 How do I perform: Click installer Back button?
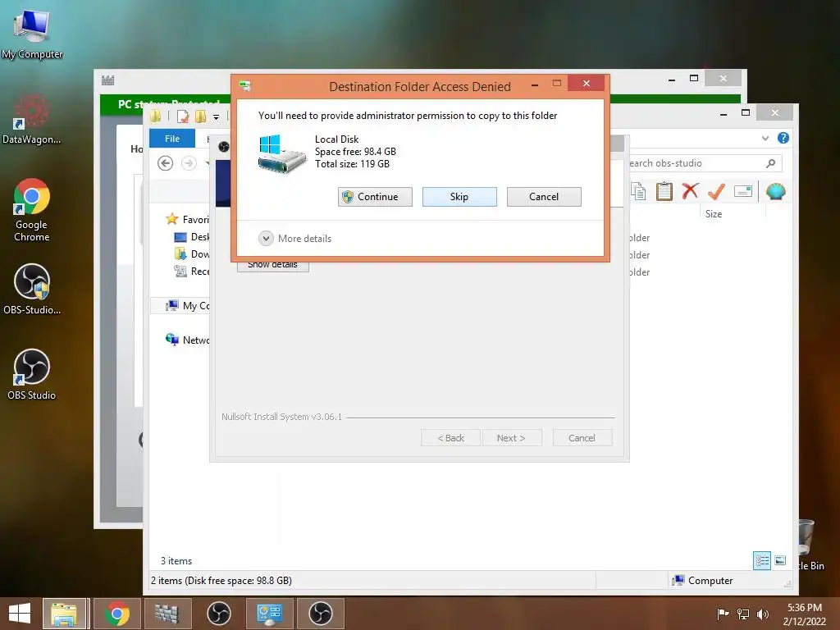click(x=450, y=438)
